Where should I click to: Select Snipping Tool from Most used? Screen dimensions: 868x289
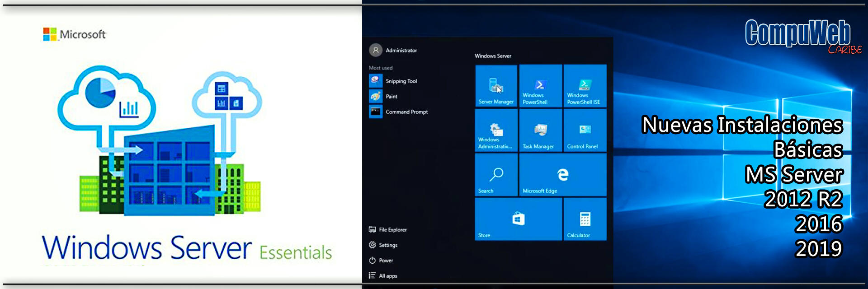[401, 81]
